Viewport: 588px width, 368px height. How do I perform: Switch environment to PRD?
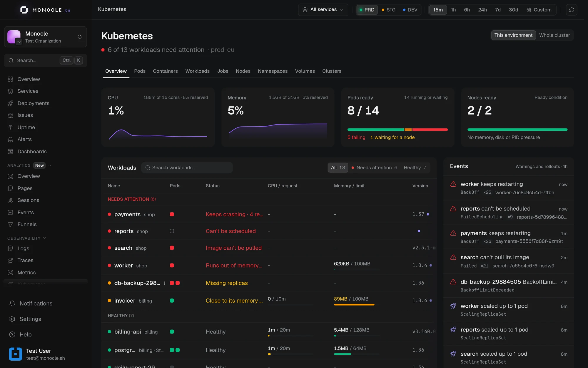click(367, 10)
